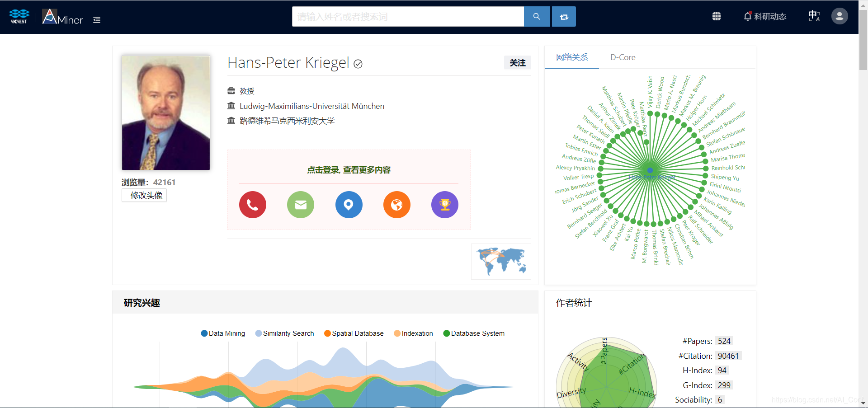Click Jörg Sander in the network graph

585,204
